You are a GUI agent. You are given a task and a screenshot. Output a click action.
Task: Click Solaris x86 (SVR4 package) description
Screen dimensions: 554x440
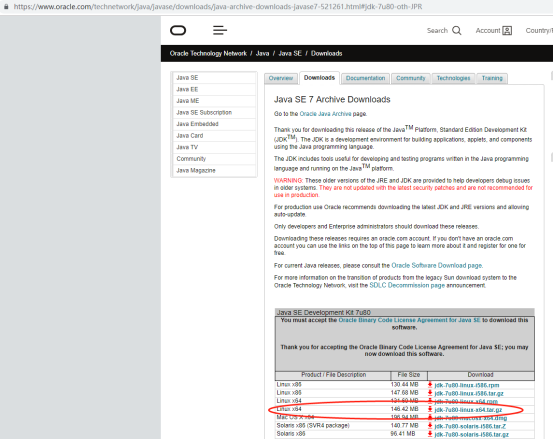coord(313,426)
